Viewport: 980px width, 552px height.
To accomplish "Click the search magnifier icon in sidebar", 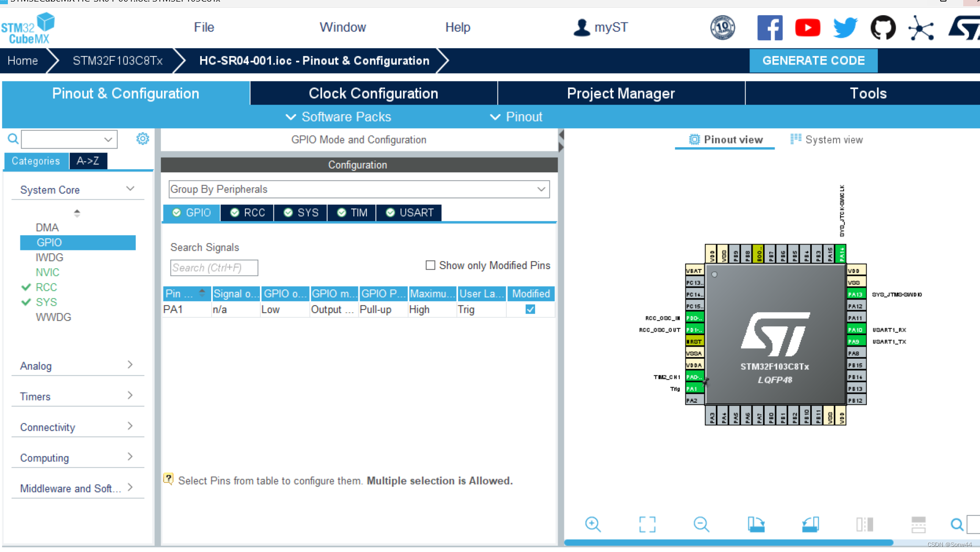I will click(13, 139).
